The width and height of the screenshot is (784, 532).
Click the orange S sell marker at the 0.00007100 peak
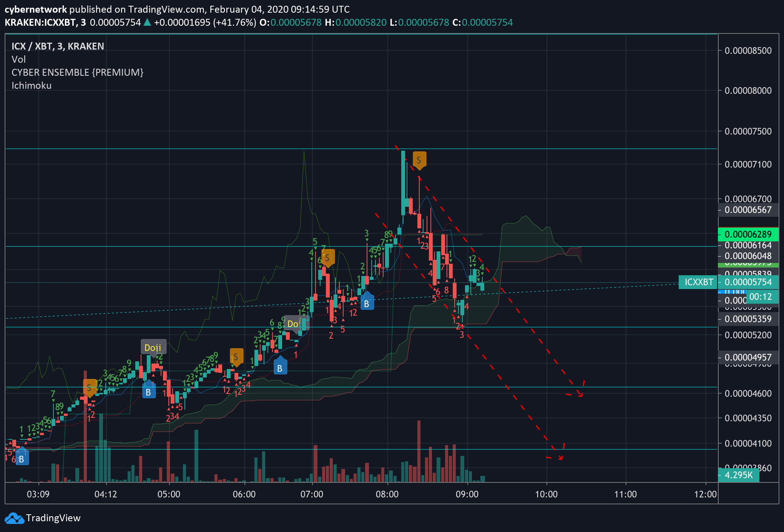(419, 160)
